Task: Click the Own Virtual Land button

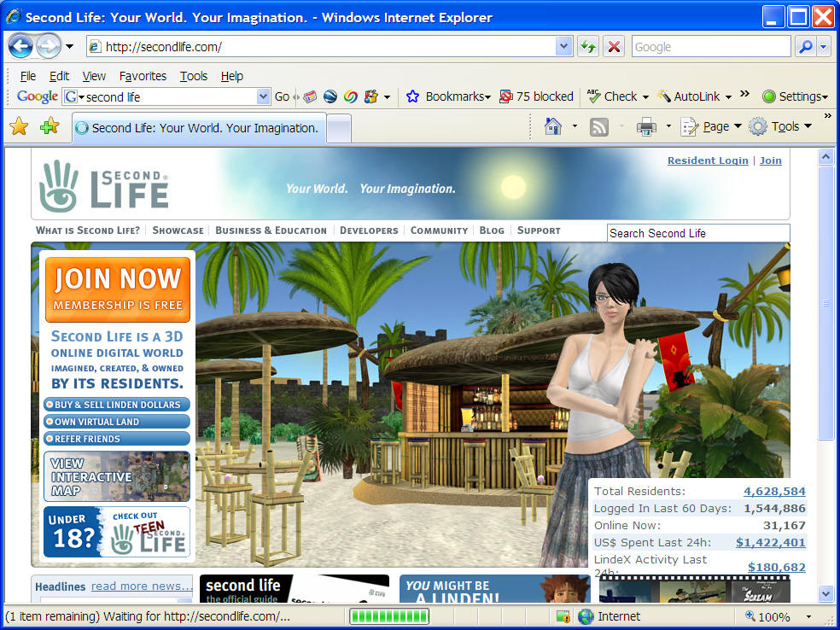Action: point(117,422)
